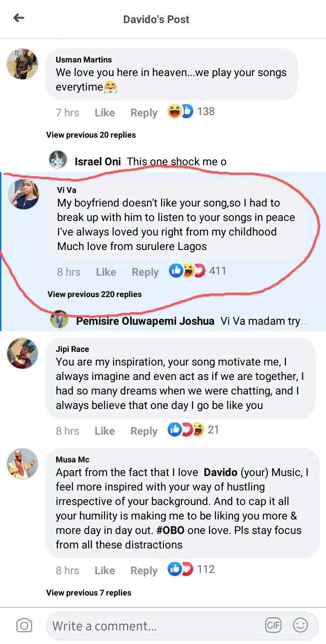Focus the Write a comment field
Viewport: 326px width, 644px height.
154,626
